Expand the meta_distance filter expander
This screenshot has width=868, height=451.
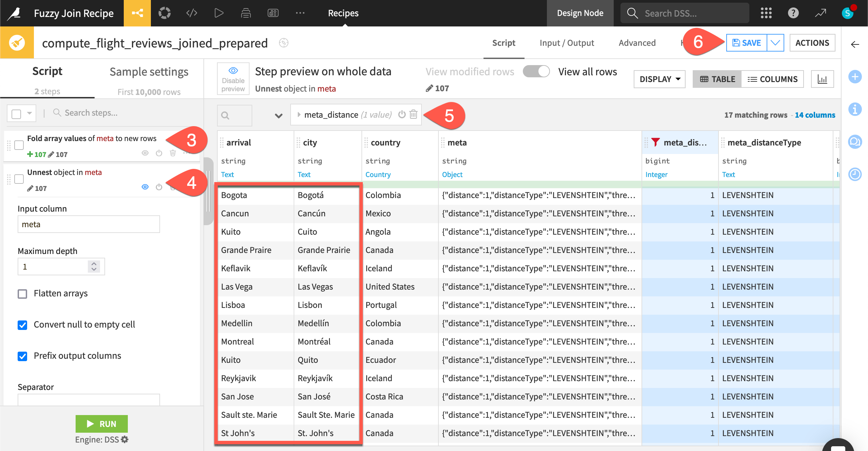(x=300, y=115)
